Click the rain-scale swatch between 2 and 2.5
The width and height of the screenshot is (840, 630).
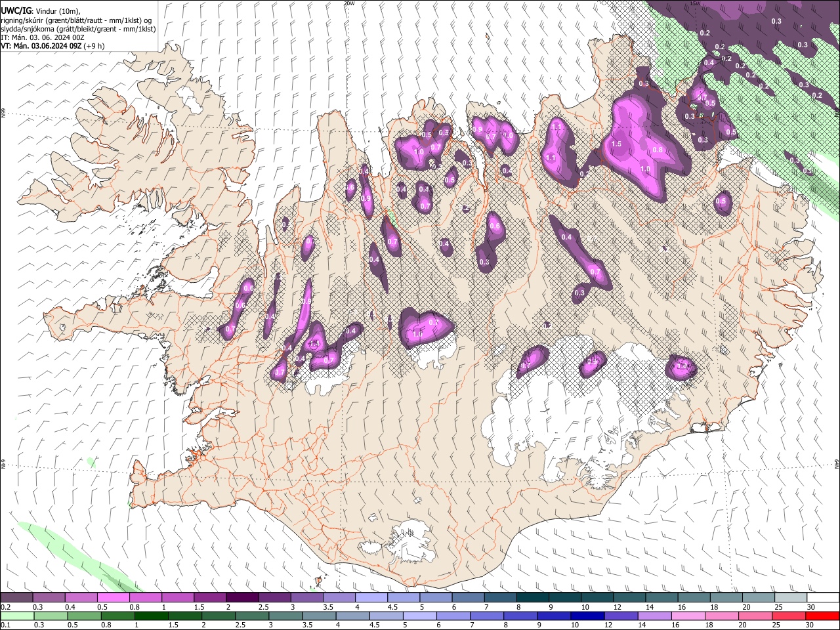218,616
